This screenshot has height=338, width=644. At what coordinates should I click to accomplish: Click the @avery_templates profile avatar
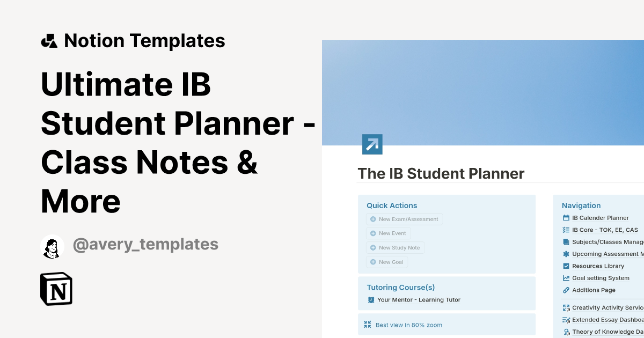[52, 246]
